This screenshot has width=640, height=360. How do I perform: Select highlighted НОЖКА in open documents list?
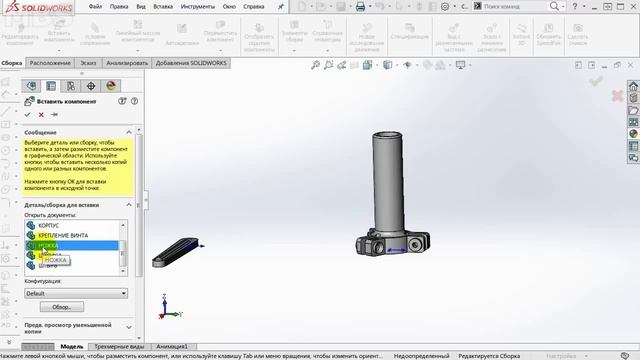[72, 245]
